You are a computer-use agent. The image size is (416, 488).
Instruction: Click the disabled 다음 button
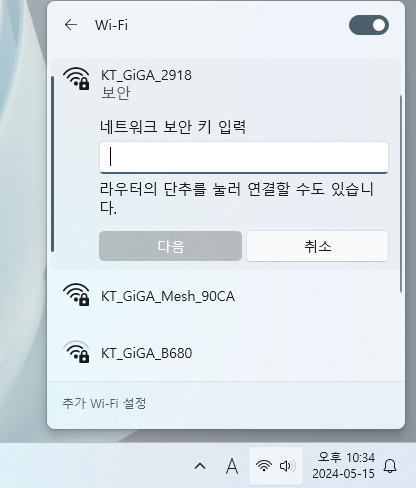point(170,246)
